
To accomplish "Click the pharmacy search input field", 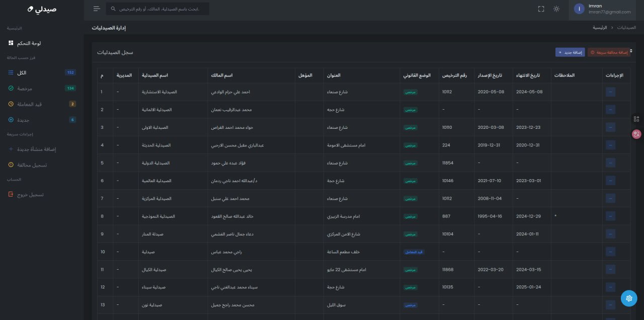I will tap(157, 9).
